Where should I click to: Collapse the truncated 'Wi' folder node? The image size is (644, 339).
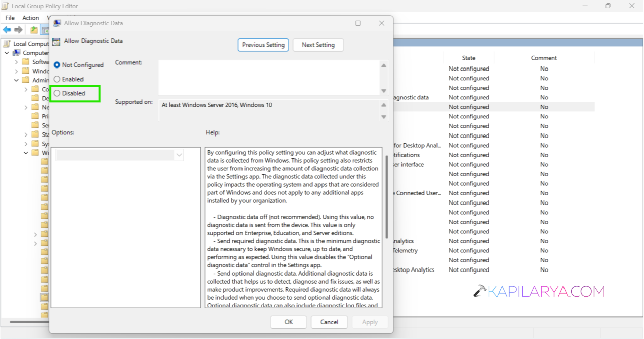tap(26, 153)
